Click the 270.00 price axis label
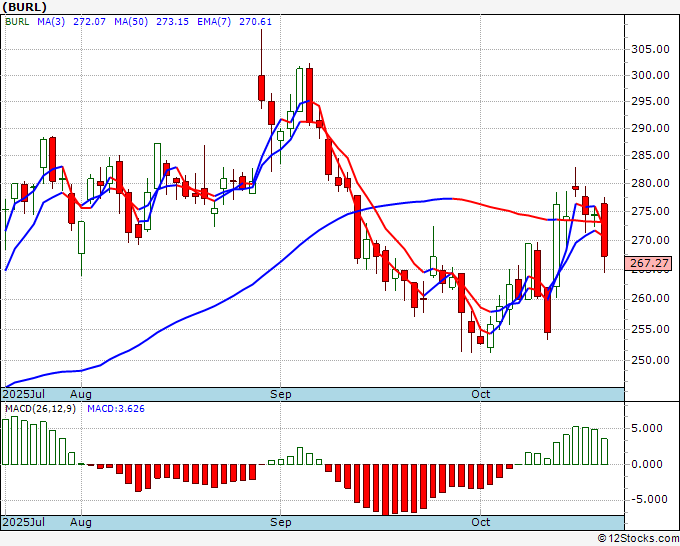Image resolution: width=680 pixels, height=546 pixels. [x=650, y=240]
